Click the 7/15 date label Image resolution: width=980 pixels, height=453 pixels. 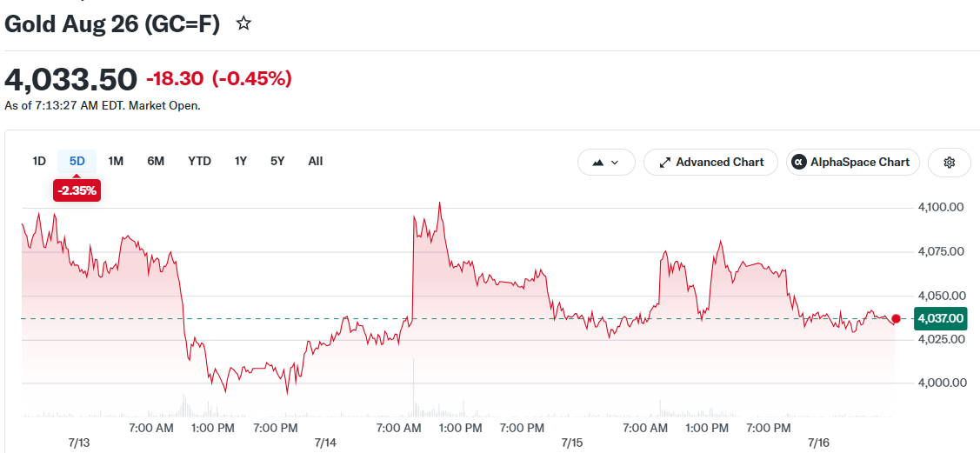click(572, 443)
